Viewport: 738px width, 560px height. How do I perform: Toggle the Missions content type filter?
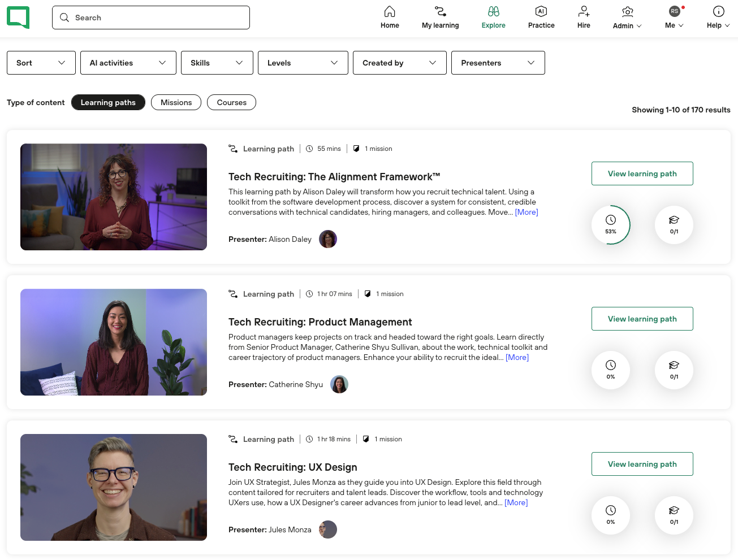click(x=176, y=102)
